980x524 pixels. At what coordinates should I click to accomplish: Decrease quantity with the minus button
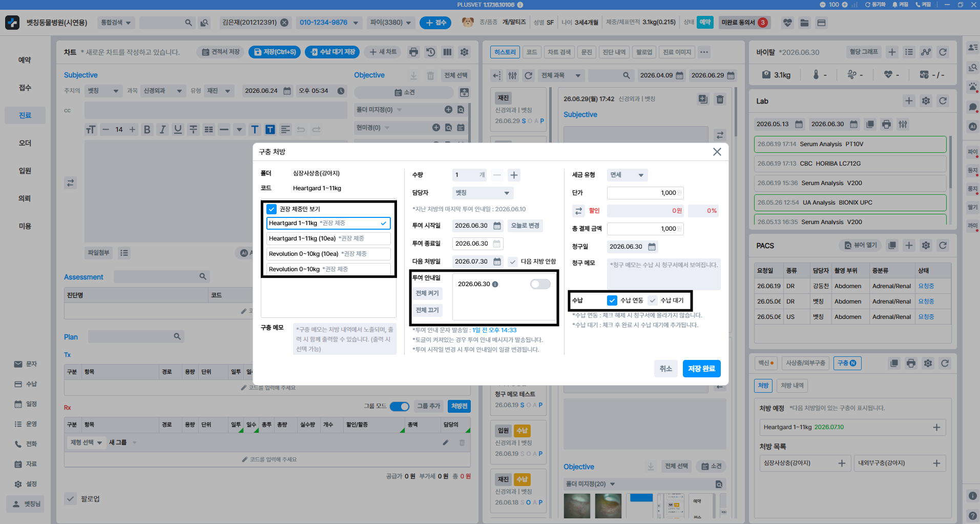click(x=497, y=175)
